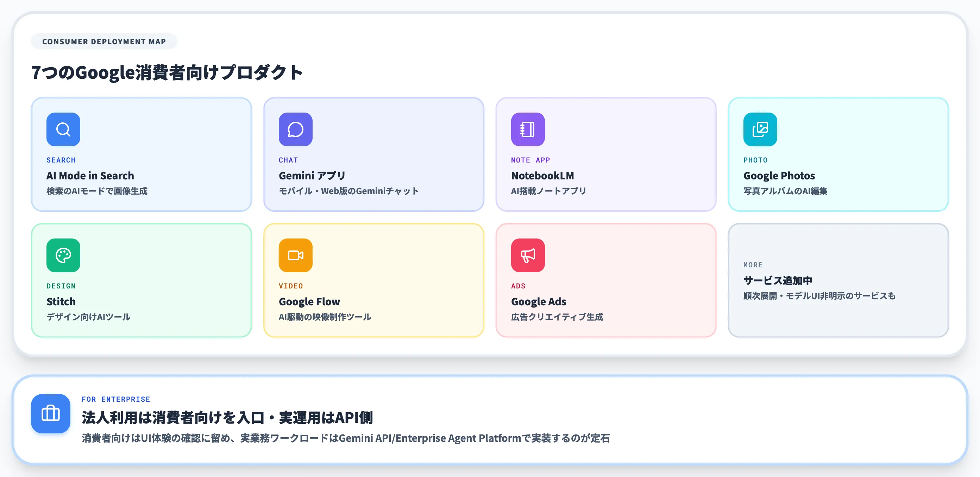Click the red Google Ads megaphone icon
980x477 pixels.
(528, 255)
